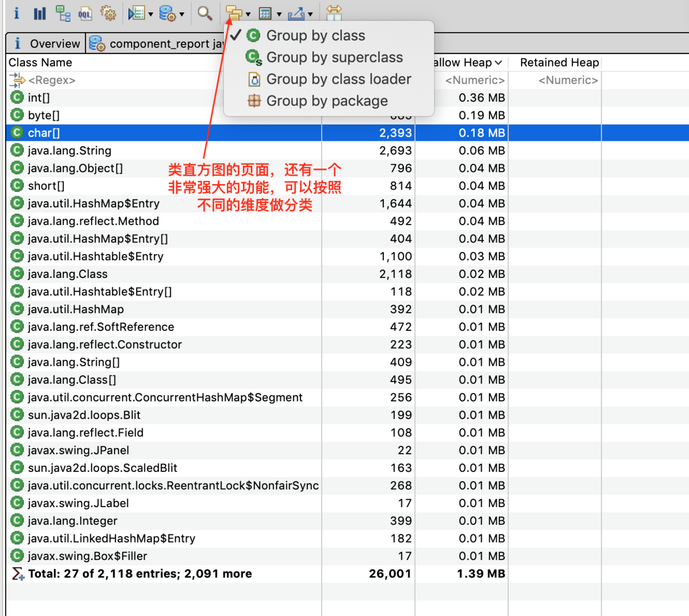Click the Calculate Retained Size calculator icon
The width and height of the screenshot is (689, 616).
pos(266,13)
